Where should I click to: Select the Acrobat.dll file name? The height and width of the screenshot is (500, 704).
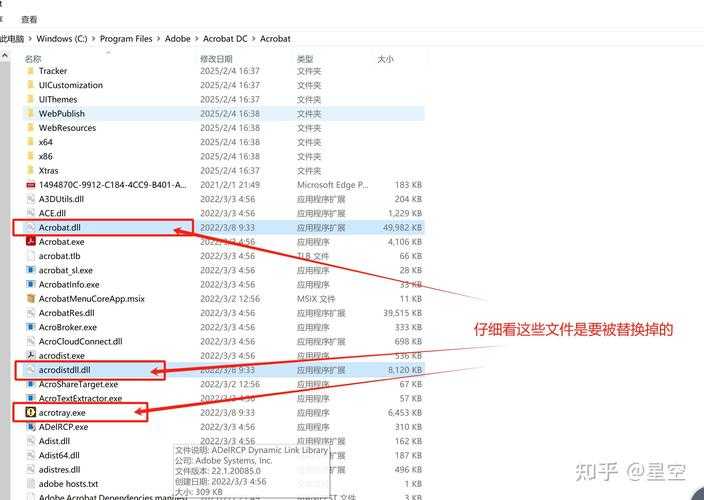tap(60, 228)
